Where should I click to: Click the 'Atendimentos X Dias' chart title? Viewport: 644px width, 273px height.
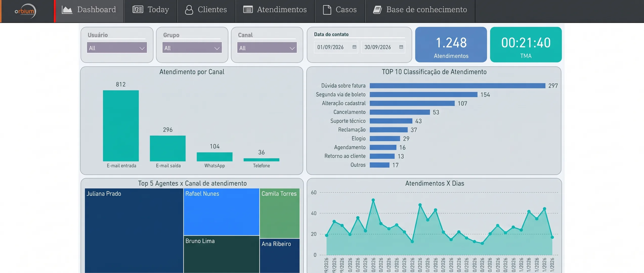(x=435, y=183)
